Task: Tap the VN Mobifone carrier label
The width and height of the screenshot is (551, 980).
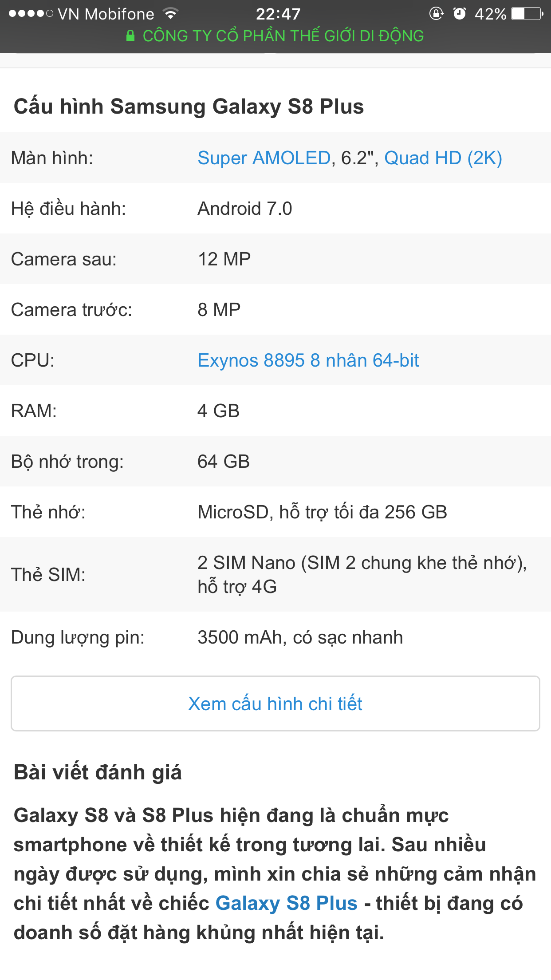Action: [106, 14]
